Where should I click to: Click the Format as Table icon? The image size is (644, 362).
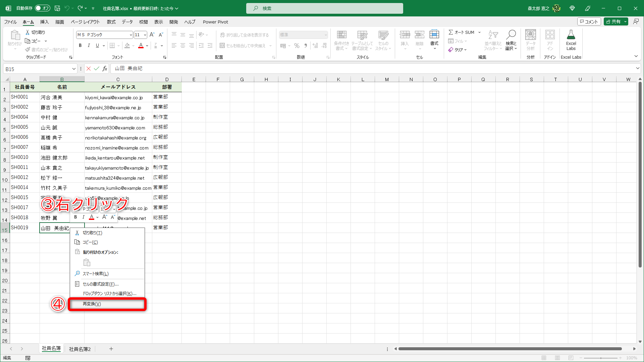tap(363, 40)
